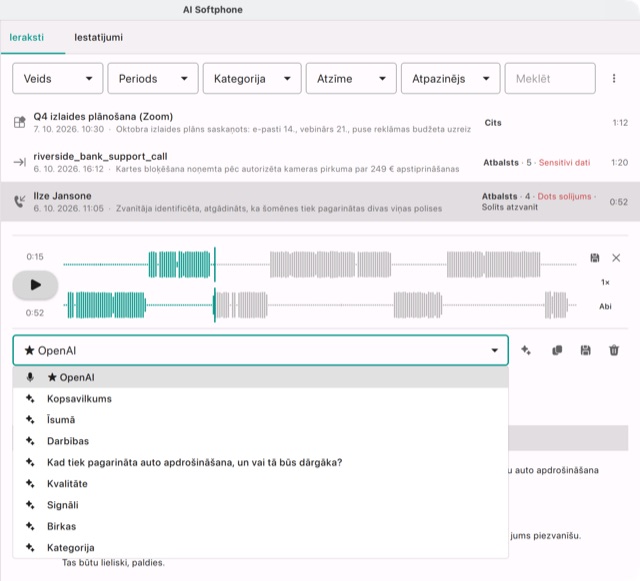This screenshot has height=581, width=640.
Task: Seek on the lower channel waveform
Action: point(320,305)
